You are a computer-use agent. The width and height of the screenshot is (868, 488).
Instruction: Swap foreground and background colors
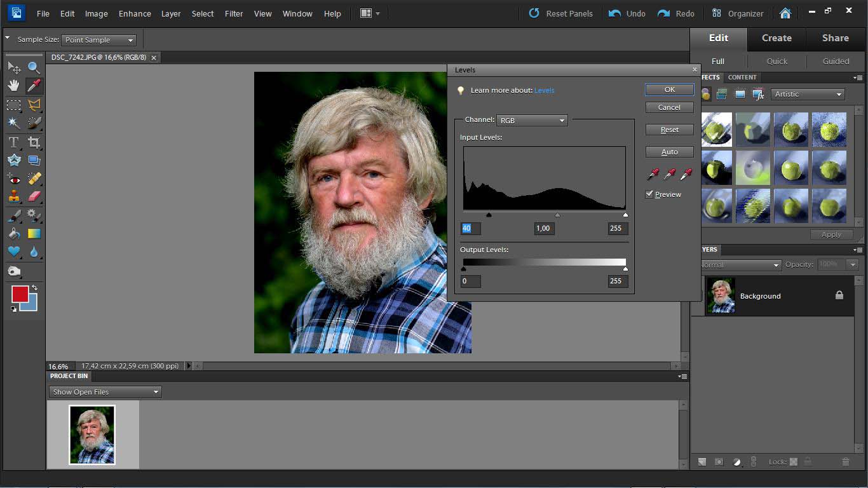[x=34, y=288]
